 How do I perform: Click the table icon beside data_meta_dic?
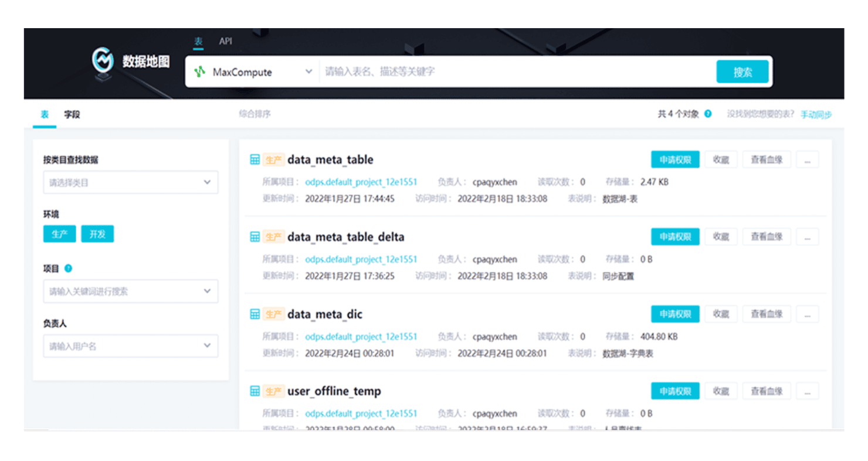pyautogui.click(x=255, y=314)
